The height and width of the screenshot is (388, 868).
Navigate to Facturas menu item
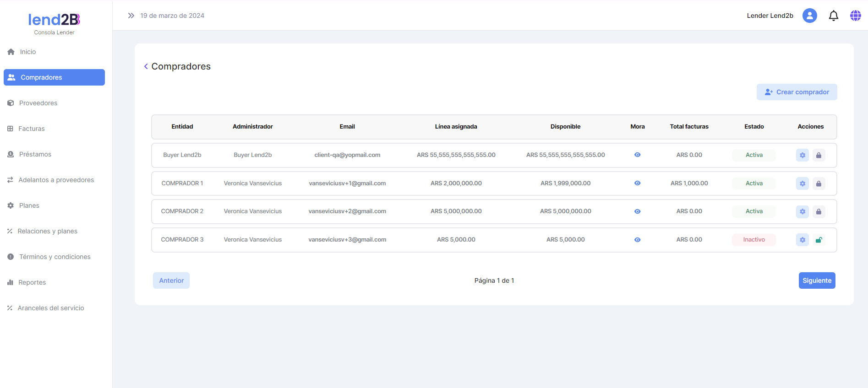(x=31, y=129)
